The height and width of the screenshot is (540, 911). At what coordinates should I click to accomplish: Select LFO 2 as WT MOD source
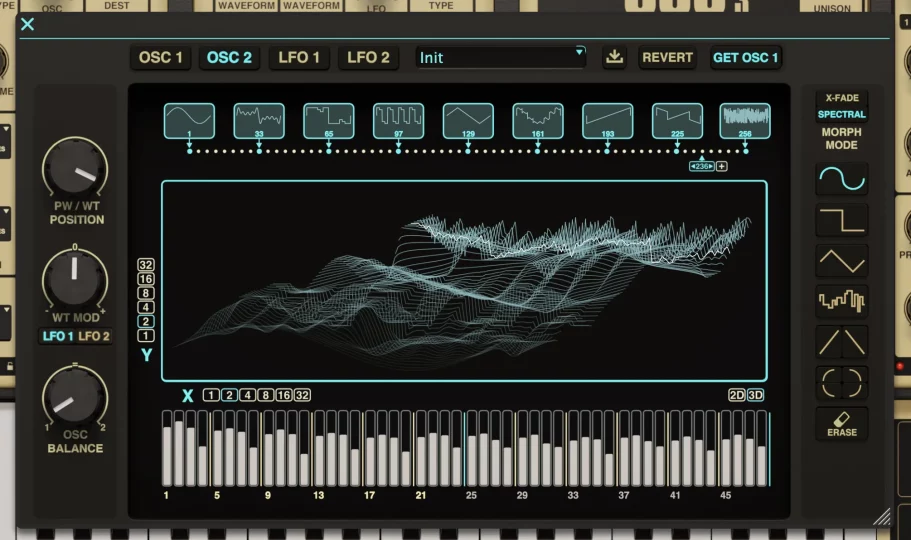(94, 336)
